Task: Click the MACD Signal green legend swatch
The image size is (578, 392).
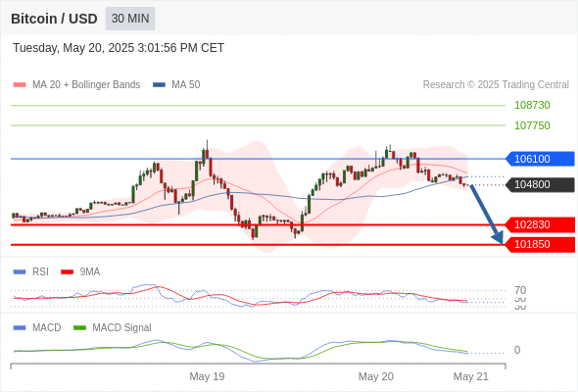Action: coord(79,328)
